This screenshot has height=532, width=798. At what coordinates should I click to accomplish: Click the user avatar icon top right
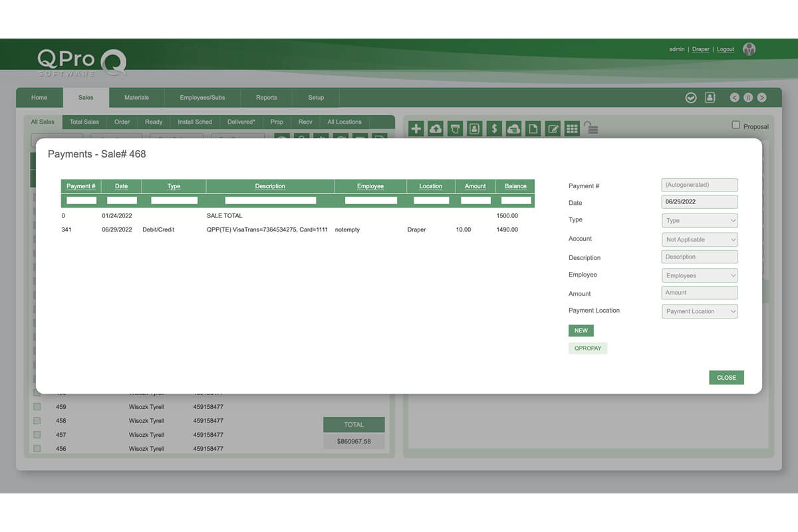[749, 49]
